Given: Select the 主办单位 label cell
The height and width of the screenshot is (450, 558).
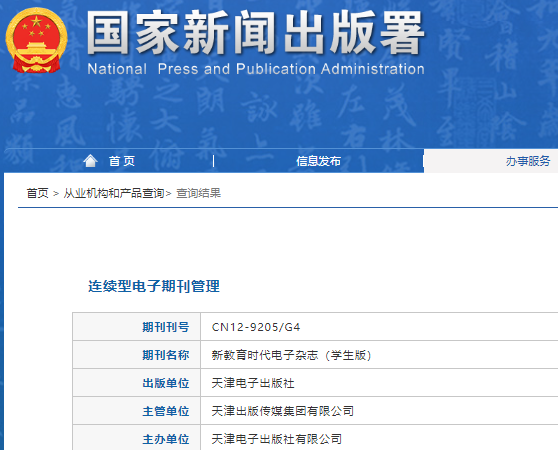Looking at the screenshot, I should 137,438.
